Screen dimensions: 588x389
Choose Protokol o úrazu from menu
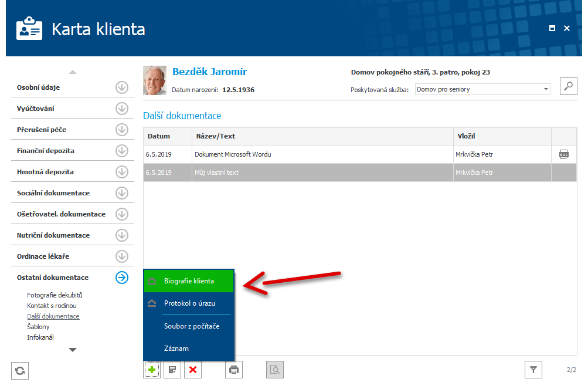tap(189, 303)
